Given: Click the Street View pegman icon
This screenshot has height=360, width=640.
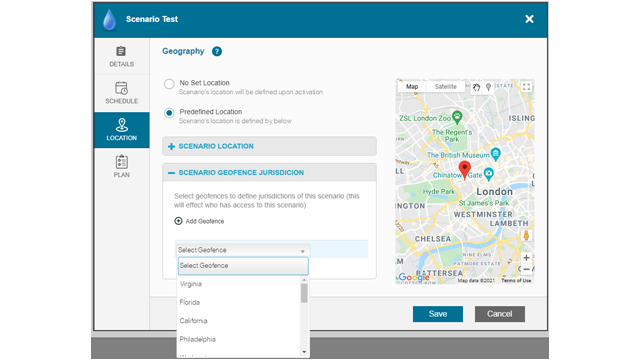Looking at the screenshot, I should (x=526, y=236).
